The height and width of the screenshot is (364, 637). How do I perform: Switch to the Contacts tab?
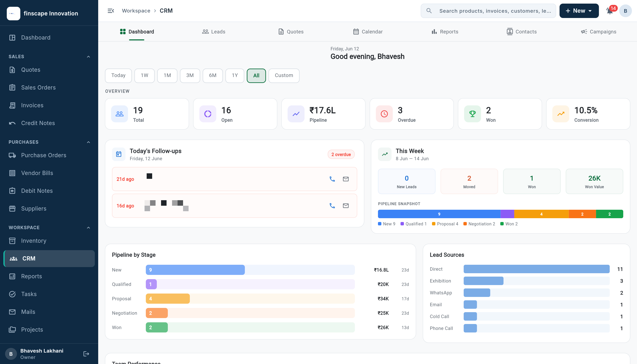click(x=522, y=32)
